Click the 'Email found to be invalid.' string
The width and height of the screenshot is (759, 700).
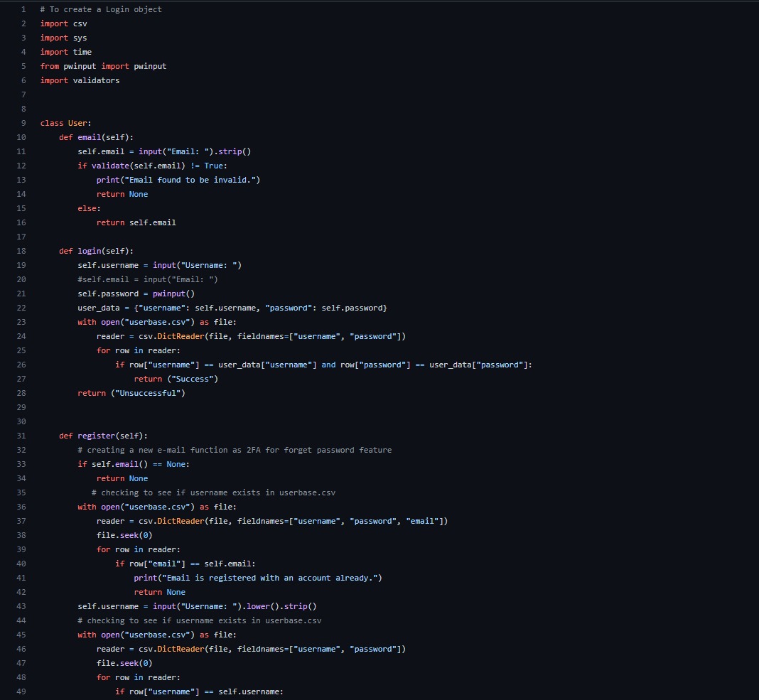(x=189, y=180)
